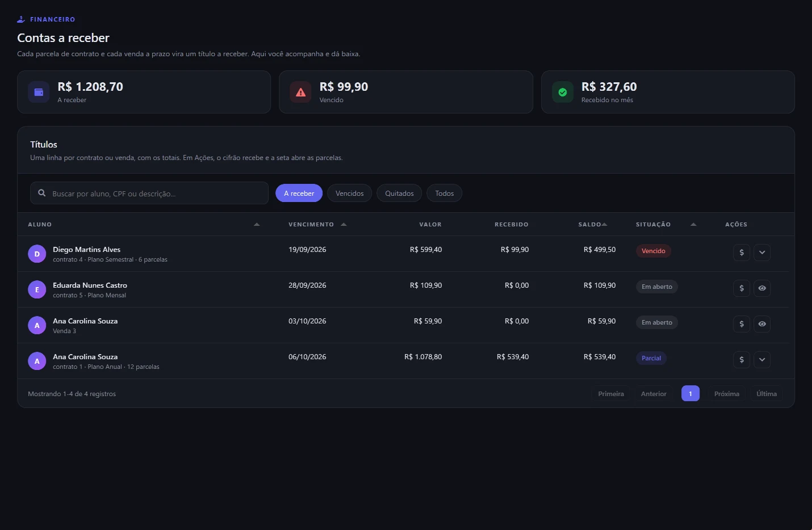Image resolution: width=812 pixels, height=530 pixels.
Task: Expand the installments for Diego Martins Alves
Action: 762,253
